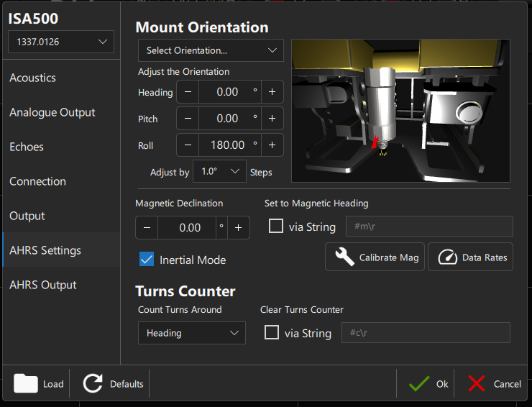Screen dimensions: 532x407
Task: Enable Clear Turns Counter via String
Action: [272, 333]
